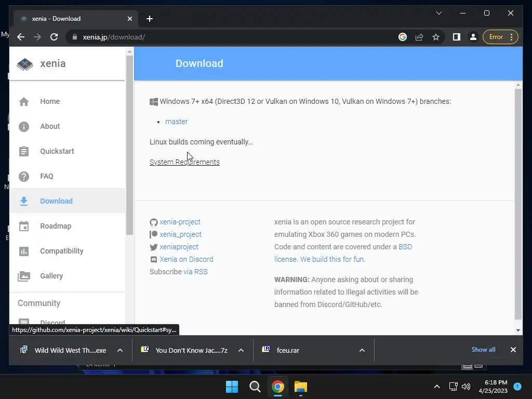Click the Patreon icon beside xenia_project

click(153, 234)
